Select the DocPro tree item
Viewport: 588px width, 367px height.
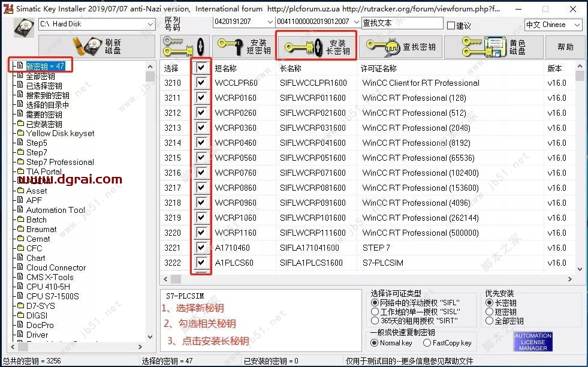click(40, 325)
